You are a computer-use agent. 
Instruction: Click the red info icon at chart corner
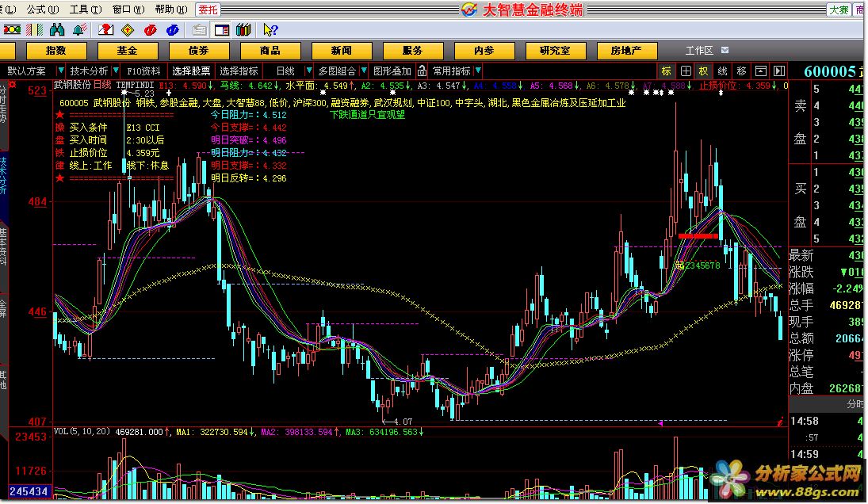click(779, 422)
